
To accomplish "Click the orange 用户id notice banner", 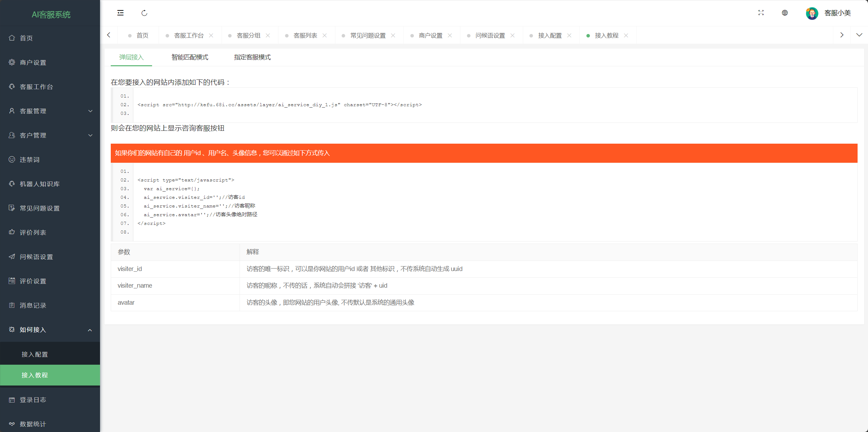I will (484, 153).
